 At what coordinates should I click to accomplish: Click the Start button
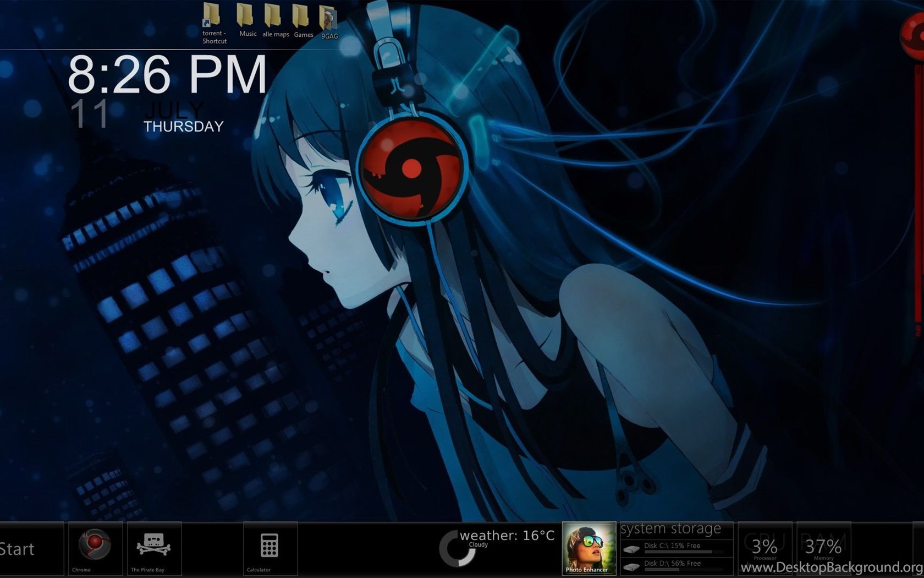[18, 549]
